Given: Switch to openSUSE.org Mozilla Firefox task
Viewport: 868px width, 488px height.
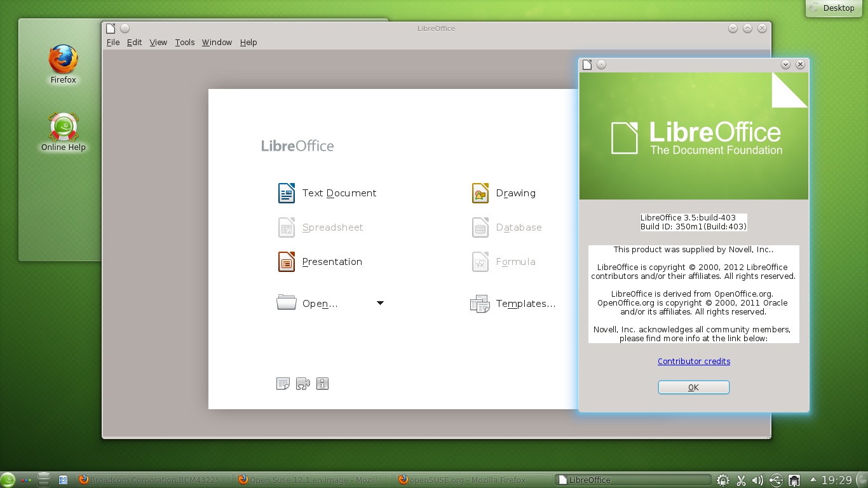Looking at the screenshot, I should [x=473, y=480].
